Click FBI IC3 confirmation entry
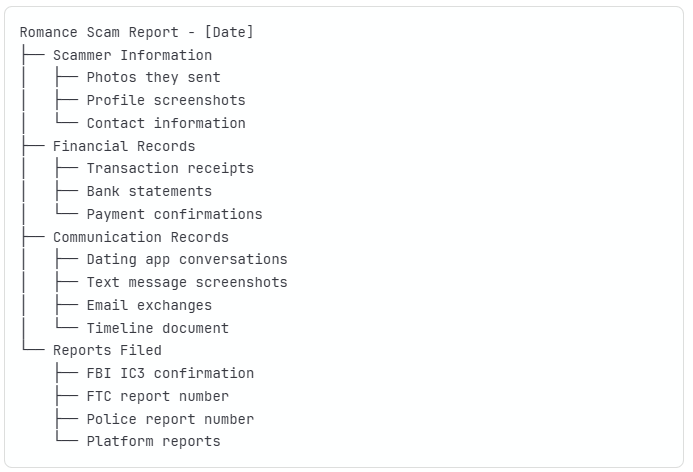 (x=170, y=373)
